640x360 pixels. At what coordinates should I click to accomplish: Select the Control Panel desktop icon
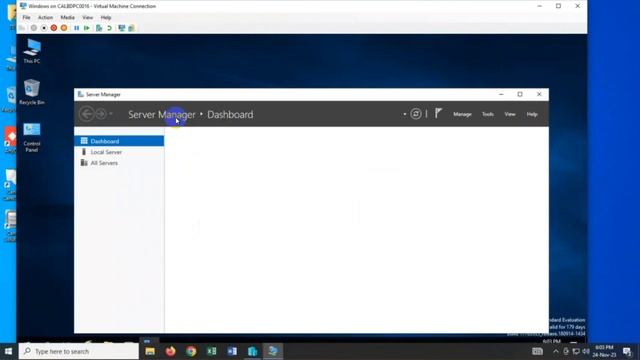click(32, 138)
